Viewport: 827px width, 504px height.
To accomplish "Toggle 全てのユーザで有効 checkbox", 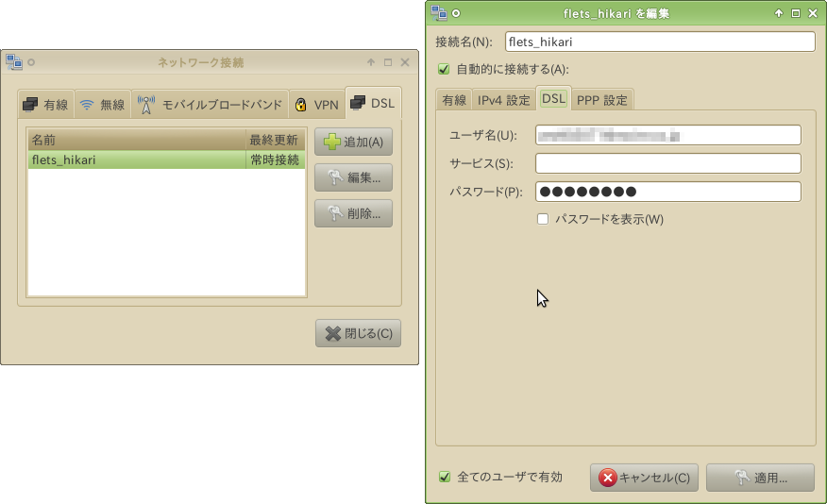I will [445, 478].
